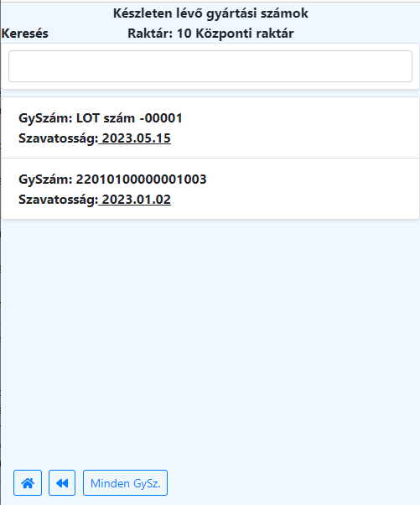Click the GySzám label before LOT szám

[x=46, y=118]
